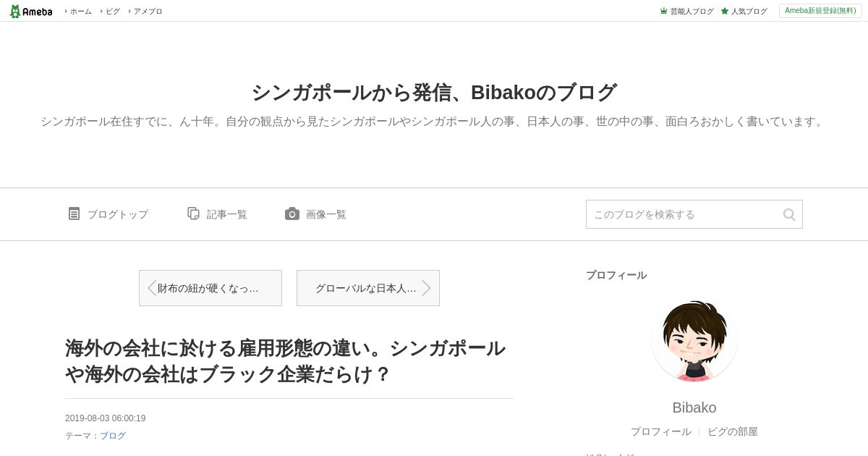Click the Bibako username under avatar
The image size is (868, 456).
click(x=694, y=408)
